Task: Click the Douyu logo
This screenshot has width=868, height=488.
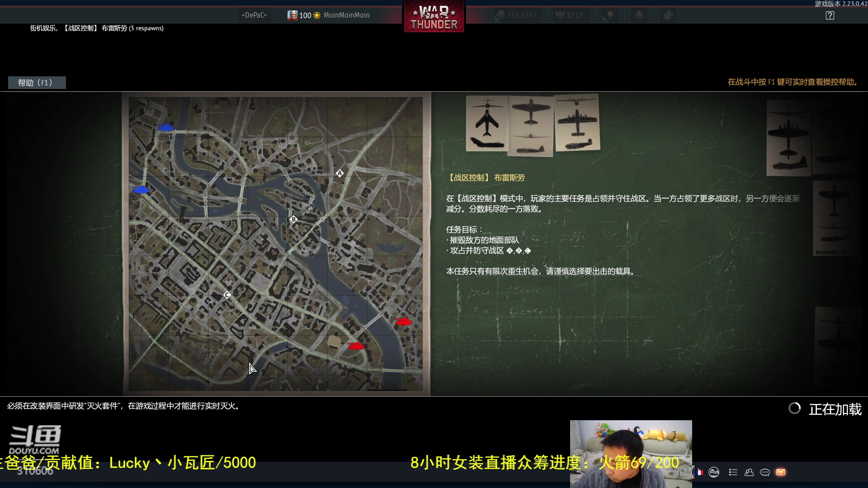Action: 35,440
